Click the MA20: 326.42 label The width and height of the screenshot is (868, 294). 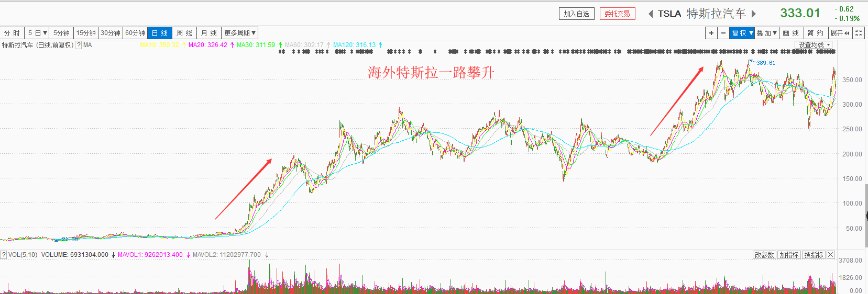pos(208,45)
